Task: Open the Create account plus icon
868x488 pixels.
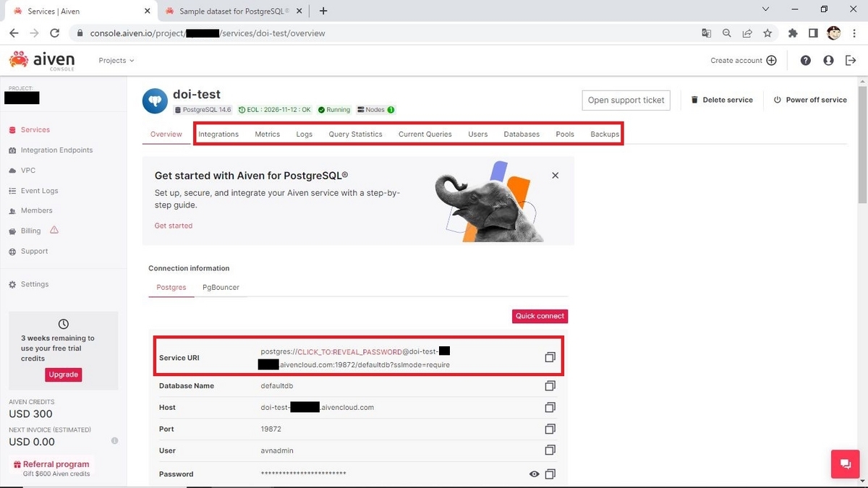Action: tap(771, 61)
